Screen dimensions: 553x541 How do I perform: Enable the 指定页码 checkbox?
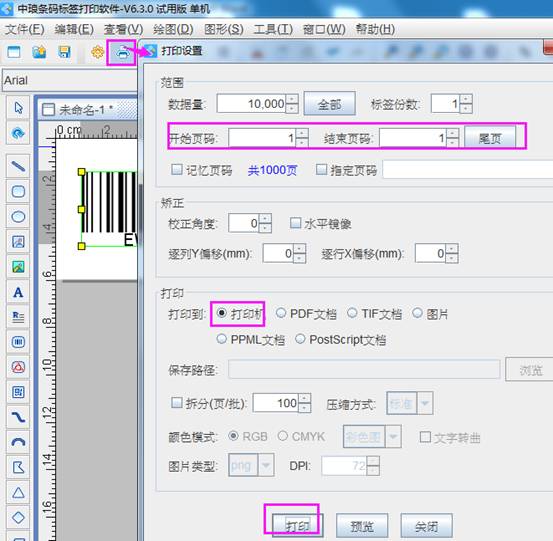[x=321, y=170]
